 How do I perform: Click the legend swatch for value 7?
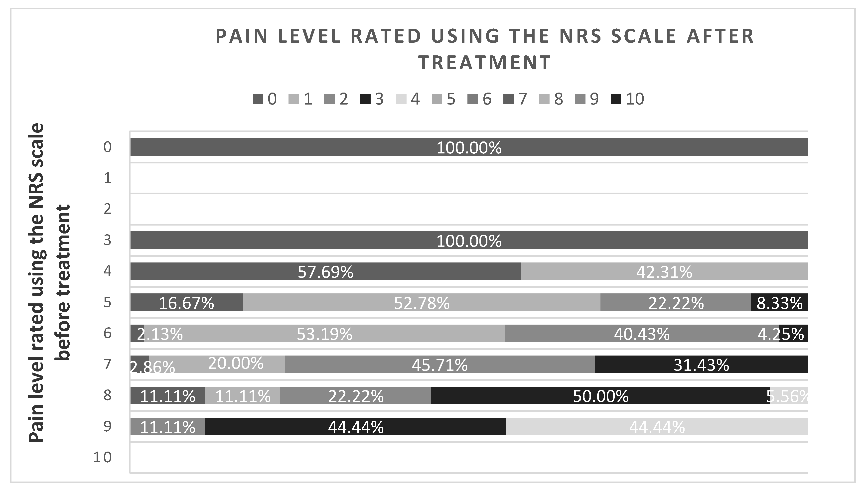(508, 99)
